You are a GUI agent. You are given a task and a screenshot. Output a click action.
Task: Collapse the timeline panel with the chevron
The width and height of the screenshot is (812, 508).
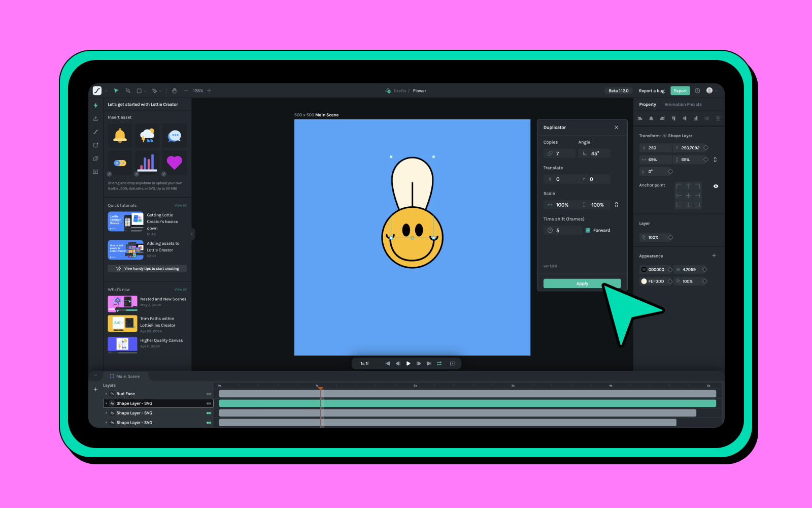[x=95, y=375]
